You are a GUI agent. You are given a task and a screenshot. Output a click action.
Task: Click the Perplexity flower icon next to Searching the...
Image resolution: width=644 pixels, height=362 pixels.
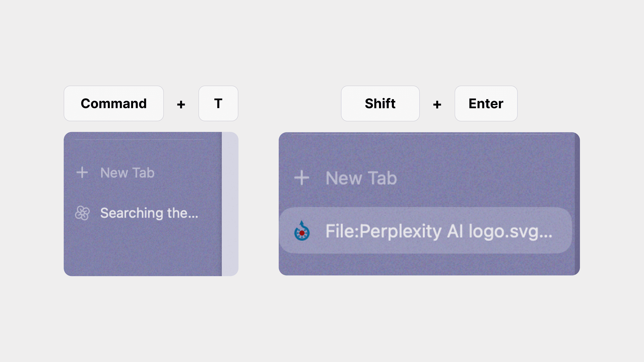(82, 213)
